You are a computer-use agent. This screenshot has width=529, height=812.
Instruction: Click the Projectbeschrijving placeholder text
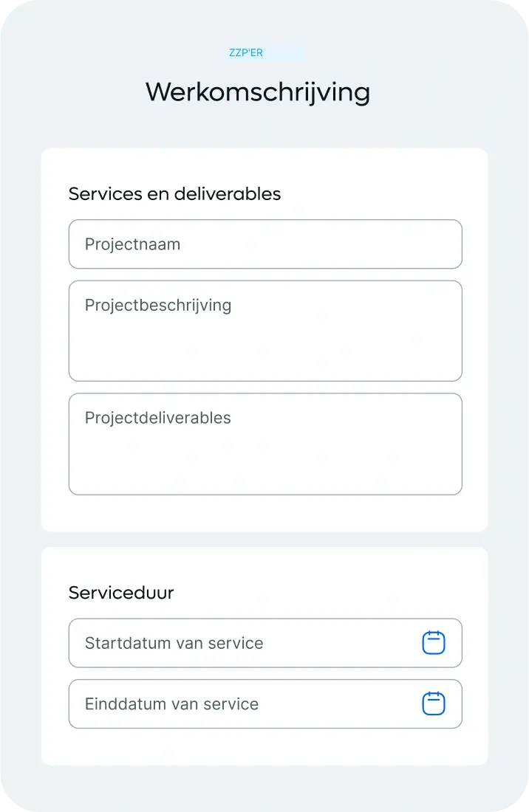[x=158, y=306]
